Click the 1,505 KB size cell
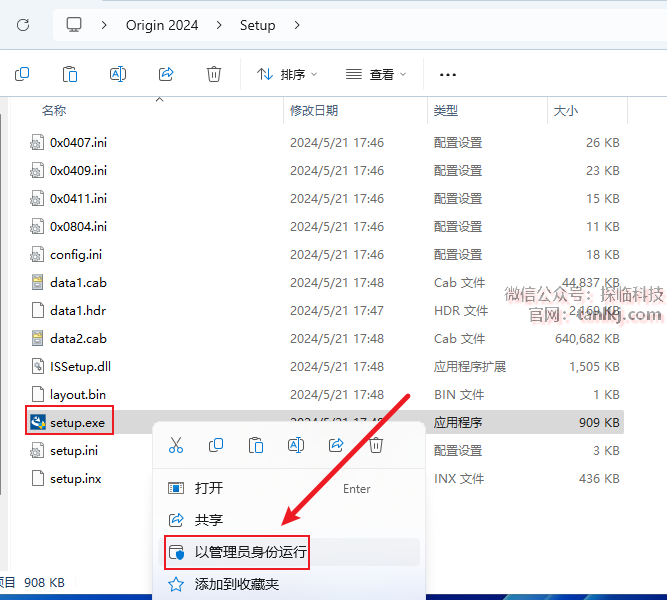 click(x=594, y=366)
